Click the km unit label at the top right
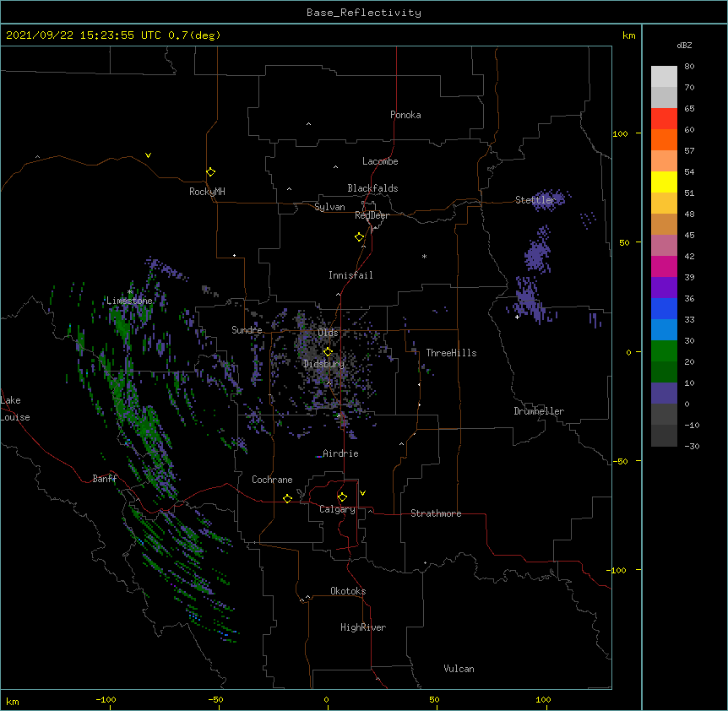Viewport: 728px width, 711px height. 628,35
